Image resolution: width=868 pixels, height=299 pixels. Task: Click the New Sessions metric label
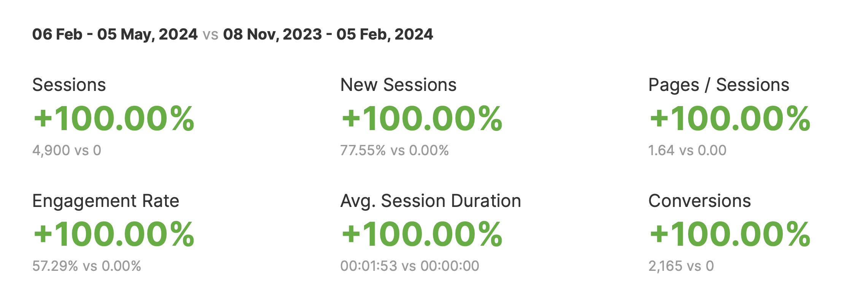[398, 85]
